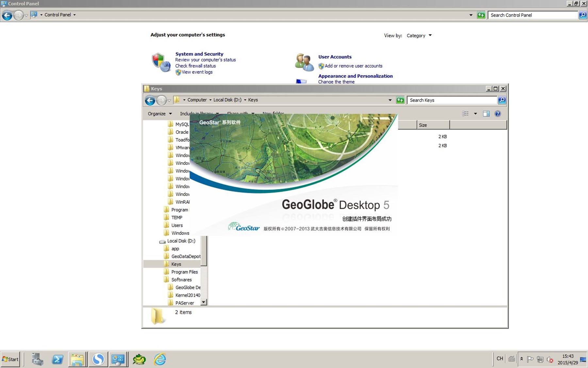Launch Internet Explorer from taskbar
The width and height of the screenshot is (588, 368).
160,359
